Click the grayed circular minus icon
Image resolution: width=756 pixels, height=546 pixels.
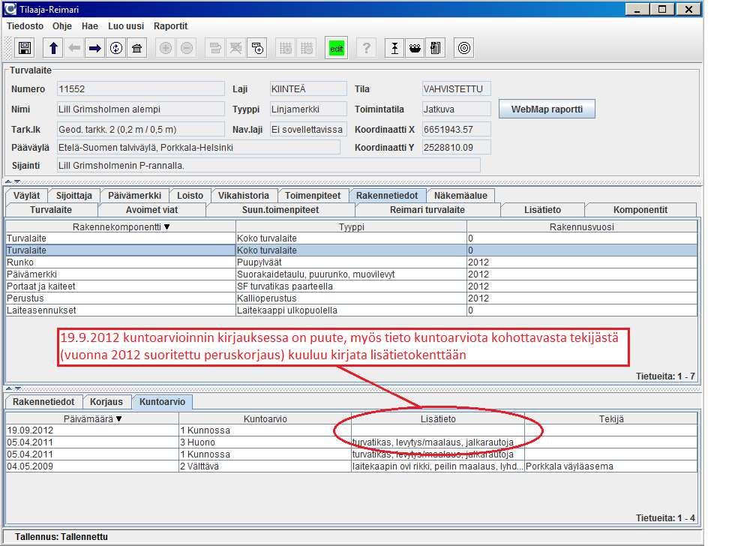coord(187,48)
